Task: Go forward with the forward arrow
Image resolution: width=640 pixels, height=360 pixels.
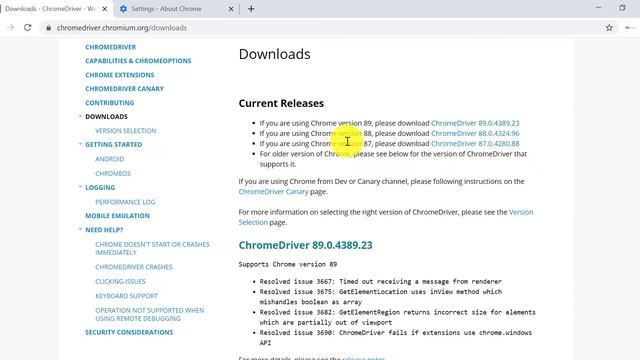Action: pyautogui.click(x=11, y=28)
